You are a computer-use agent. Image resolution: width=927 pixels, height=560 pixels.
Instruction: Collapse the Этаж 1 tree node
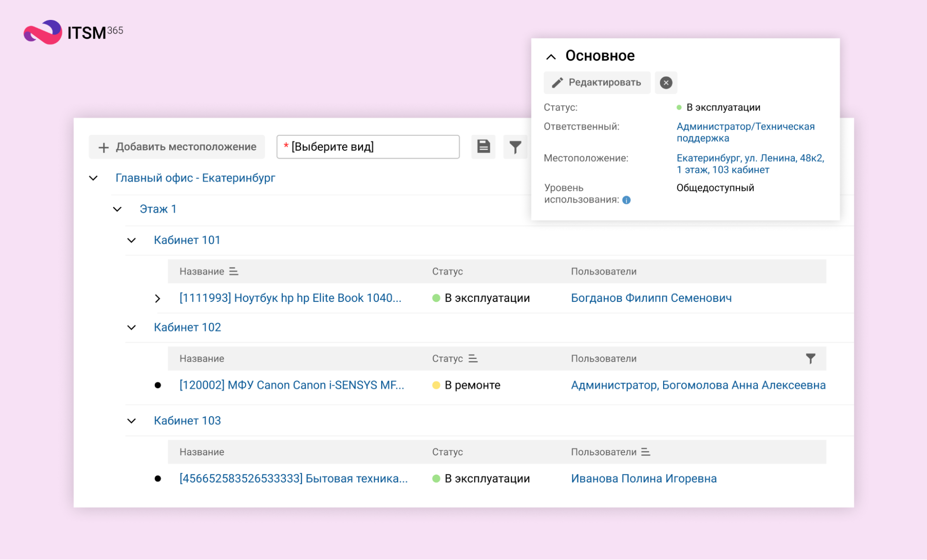tap(117, 209)
